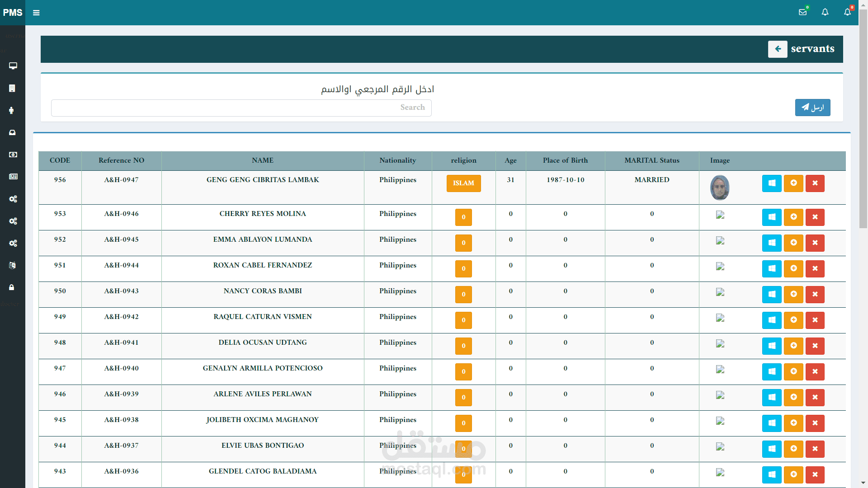Open the mail envelope notifications

point(802,12)
